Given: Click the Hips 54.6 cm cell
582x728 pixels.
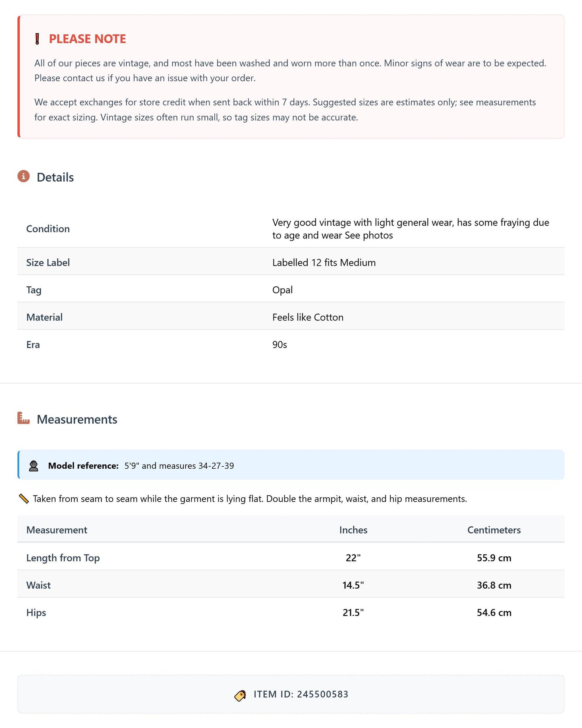Looking at the screenshot, I should tap(494, 612).
